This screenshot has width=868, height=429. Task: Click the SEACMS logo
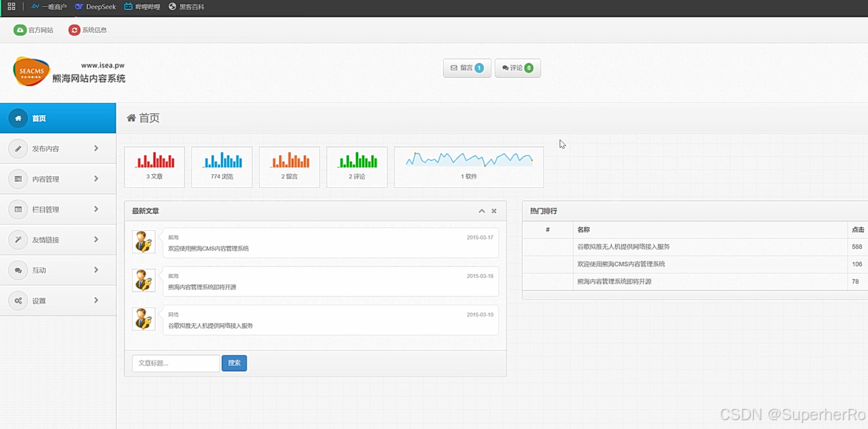(31, 72)
